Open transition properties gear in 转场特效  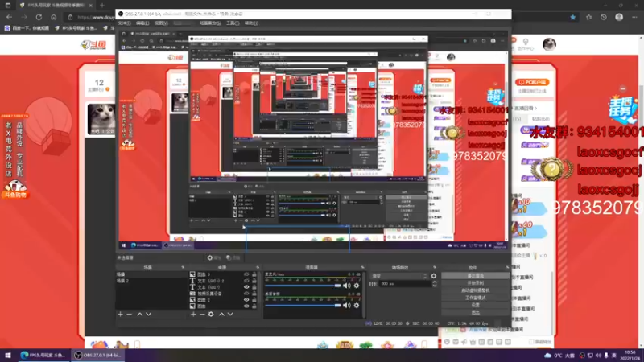[434, 276]
